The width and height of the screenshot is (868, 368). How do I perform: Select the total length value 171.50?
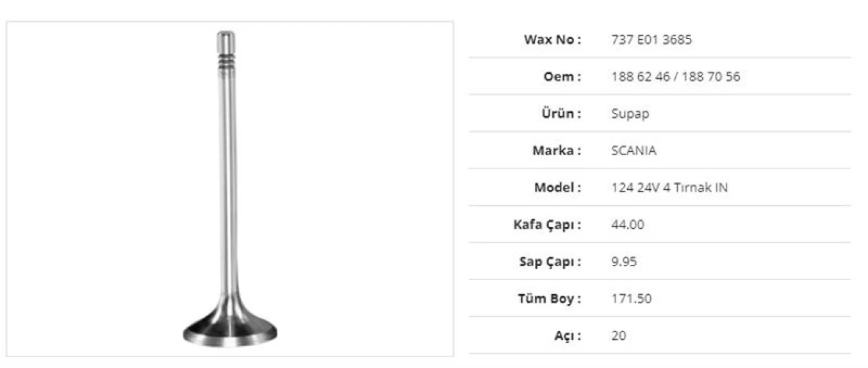click(x=632, y=299)
